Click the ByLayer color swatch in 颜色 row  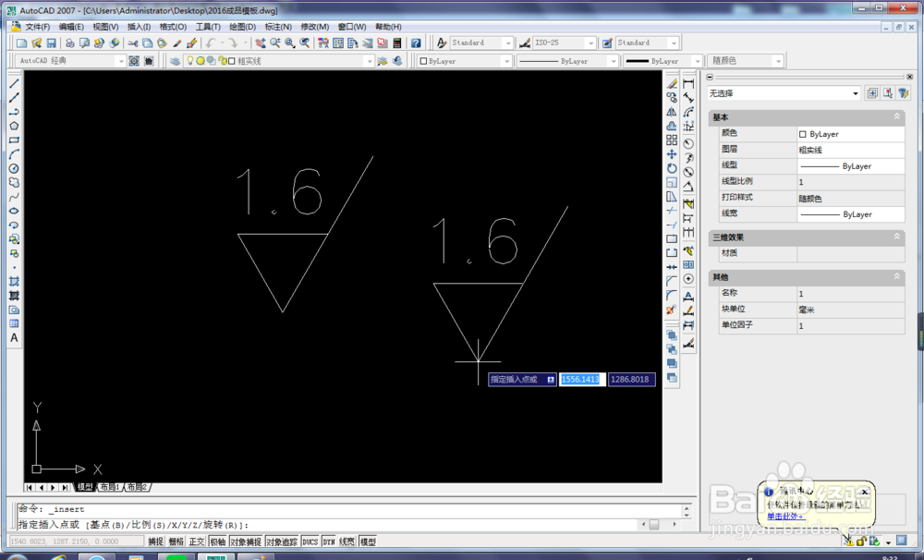[803, 134]
